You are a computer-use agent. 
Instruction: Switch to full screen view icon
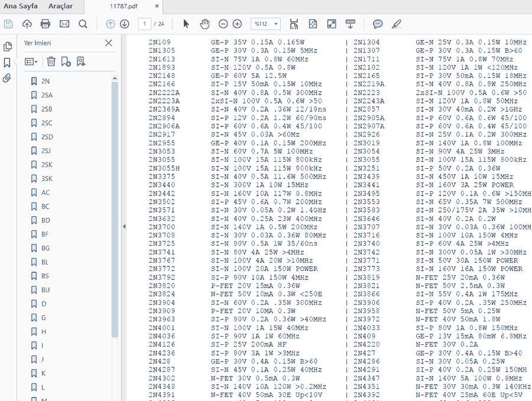coord(332,24)
